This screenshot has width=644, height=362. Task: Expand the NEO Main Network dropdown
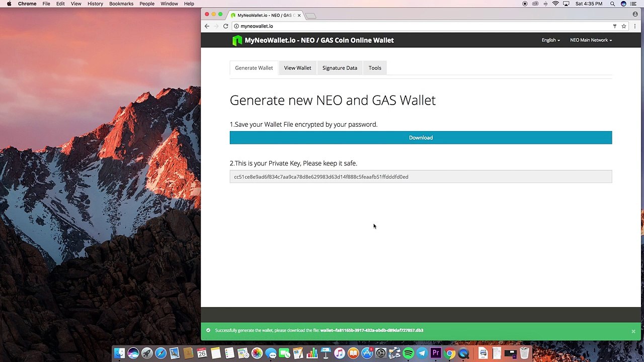pyautogui.click(x=591, y=40)
